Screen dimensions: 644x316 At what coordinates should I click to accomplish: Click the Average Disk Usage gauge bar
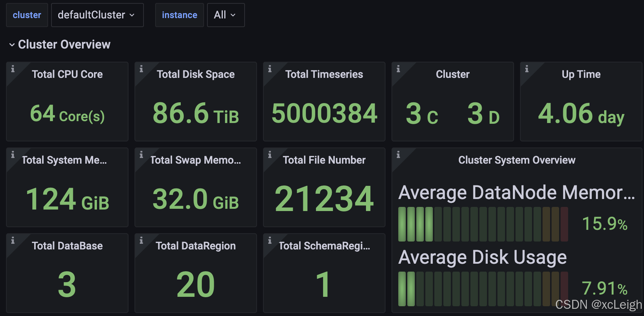click(483, 289)
